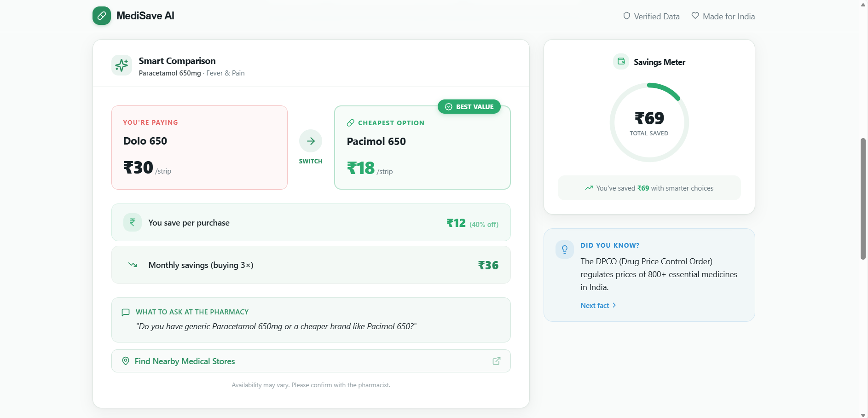The height and width of the screenshot is (418, 868).
Task: Click the chevron next to Next fact
Action: tap(614, 305)
